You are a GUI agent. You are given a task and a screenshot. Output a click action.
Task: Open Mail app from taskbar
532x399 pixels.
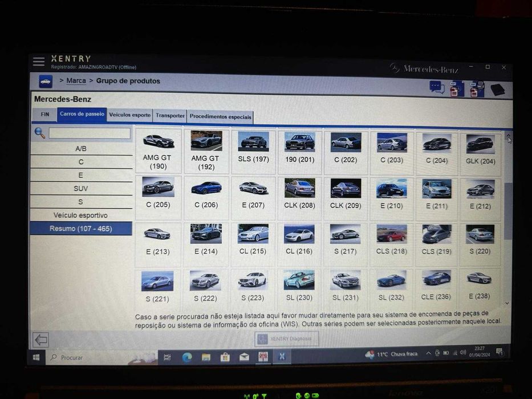point(244,357)
